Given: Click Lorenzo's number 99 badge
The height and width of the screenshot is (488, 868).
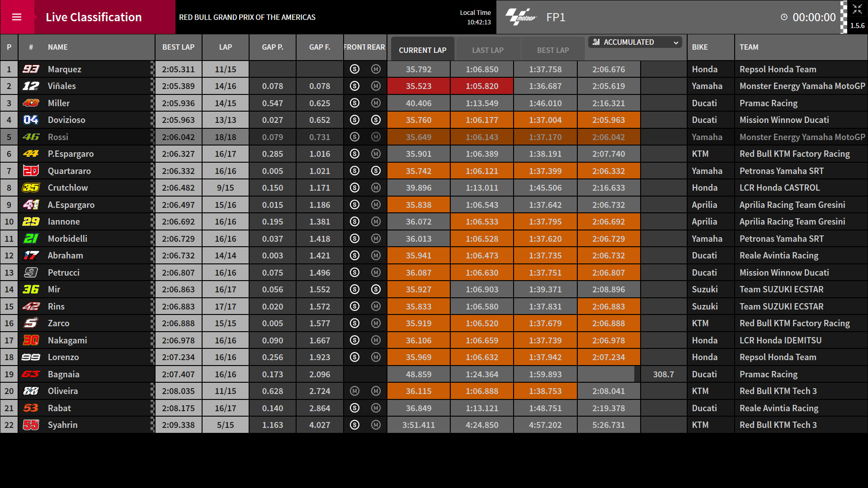Looking at the screenshot, I should click(x=31, y=357).
